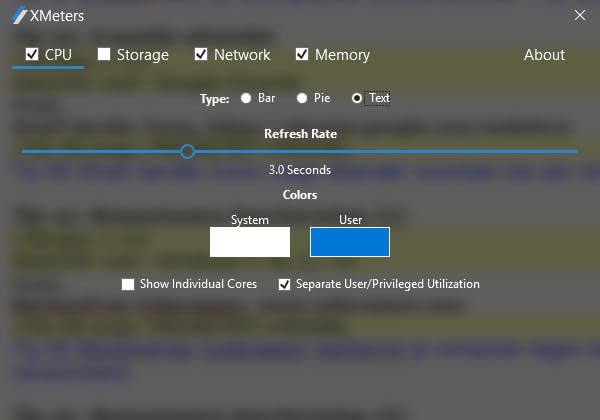Switch to the Network tab label
Image resolution: width=600 pixels, height=420 pixels.
[242, 55]
